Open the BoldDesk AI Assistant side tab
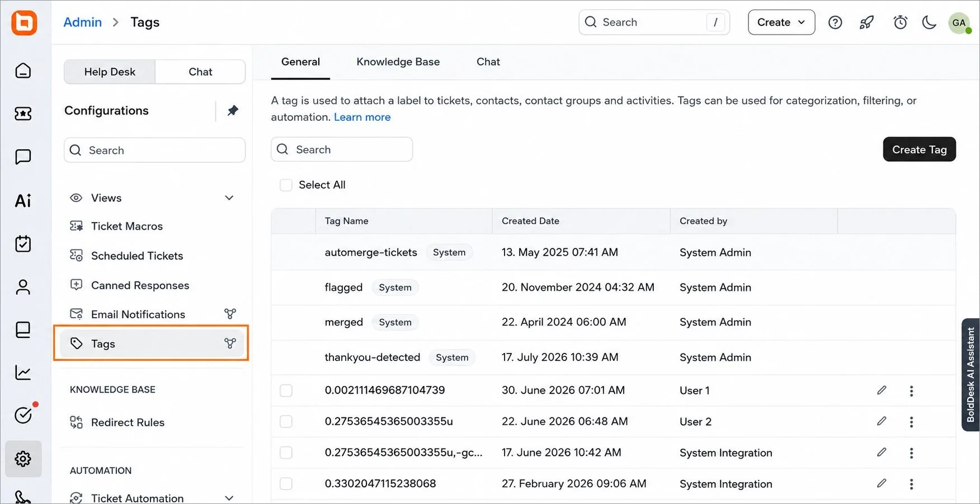This screenshot has height=504, width=980. [970, 375]
